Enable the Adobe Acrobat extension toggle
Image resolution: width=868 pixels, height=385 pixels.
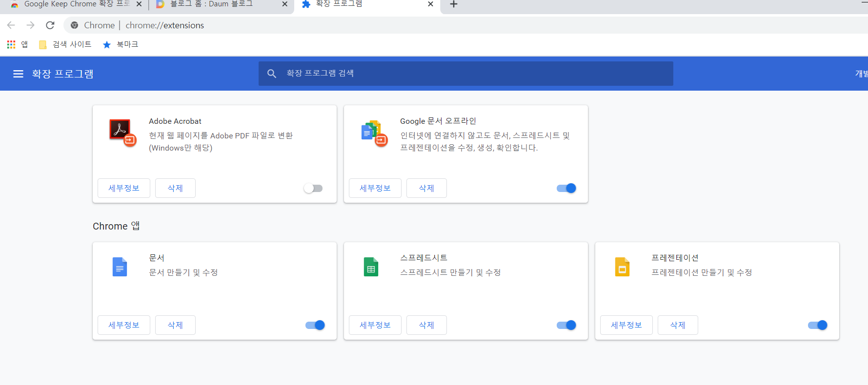click(313, 188)
